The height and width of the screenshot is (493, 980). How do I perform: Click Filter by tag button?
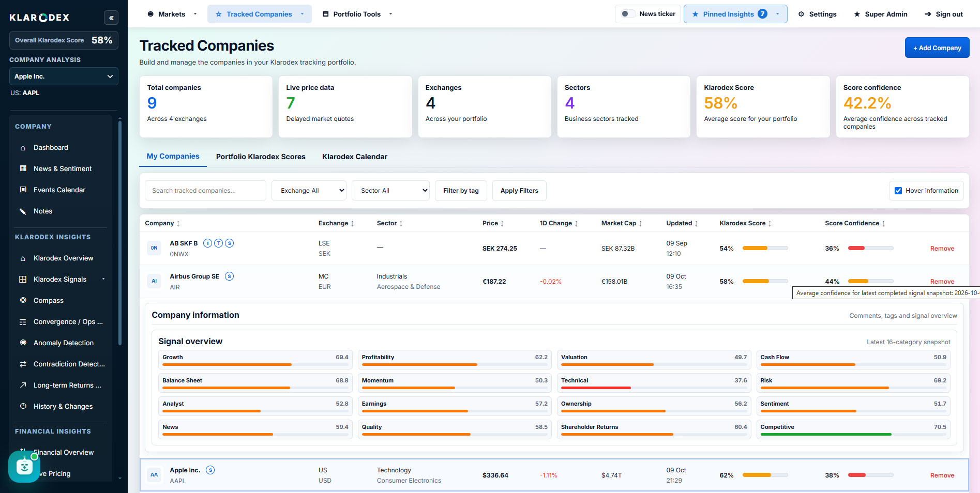(461, 191)
